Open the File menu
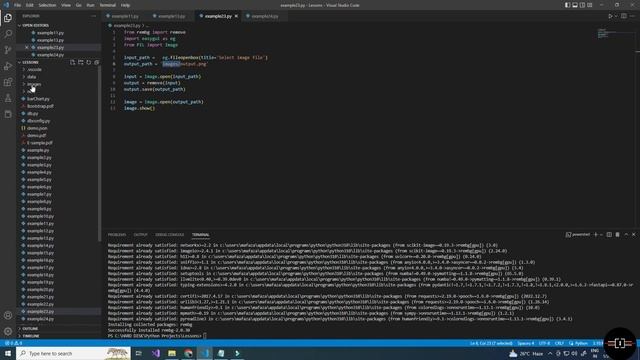 pyautogui.click(x=18, y=5)
